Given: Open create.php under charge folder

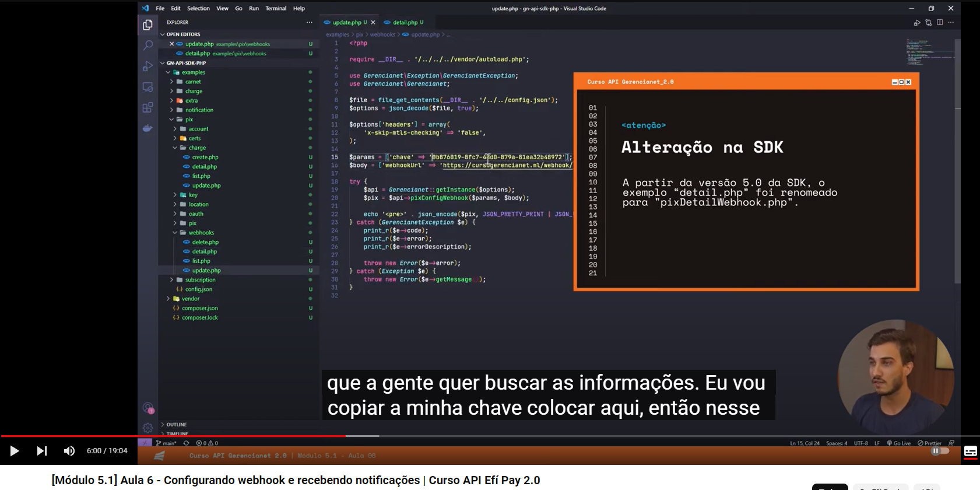Looking at the screenshot, I should (205, 157).
